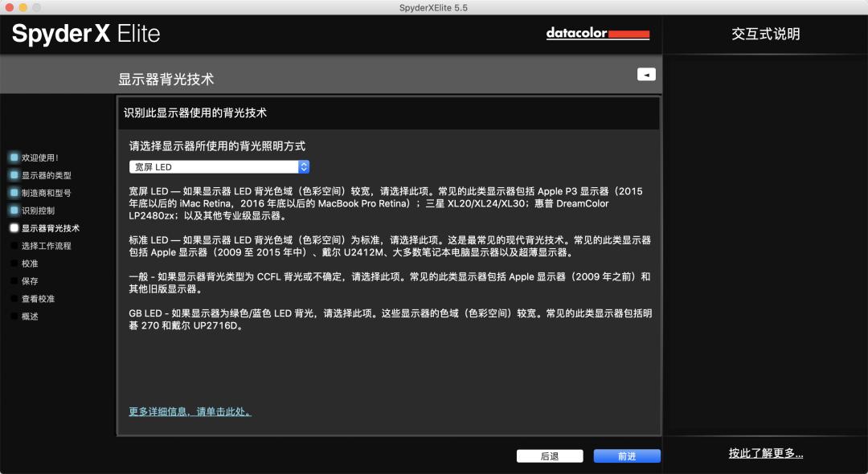This screenshot has height=474, width=868.
Task: Click the 欢迎使用! step indicator icon
Action: tap(14, 157)
